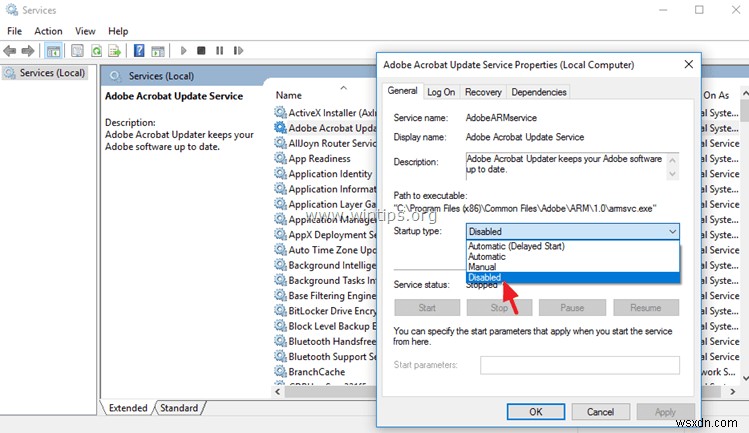Click the gear icon of Bluetooth Support Service

click(x=280, y=356)
